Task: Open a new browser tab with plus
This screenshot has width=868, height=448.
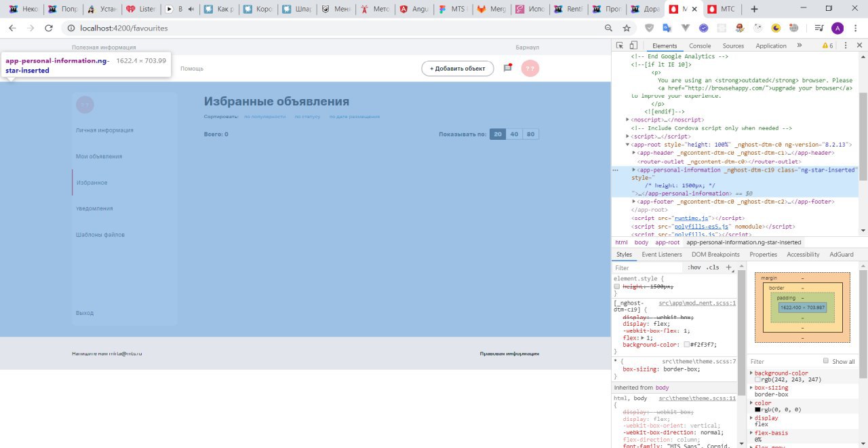Action: (x=754, y=9)
